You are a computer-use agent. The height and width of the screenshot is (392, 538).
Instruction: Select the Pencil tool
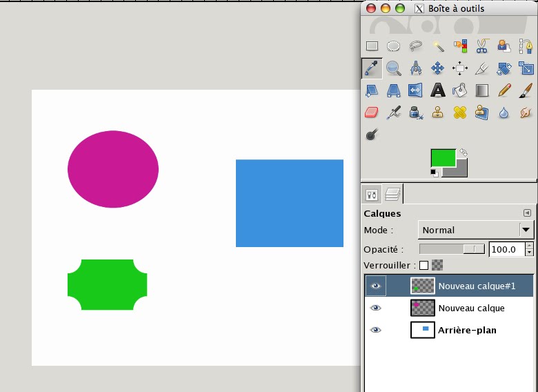coord(504,90)
